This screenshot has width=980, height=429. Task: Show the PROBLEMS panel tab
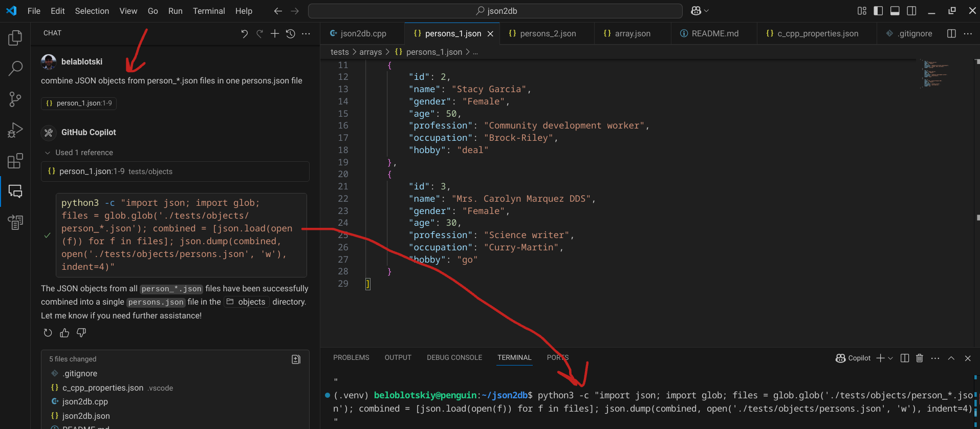point(351,357)
